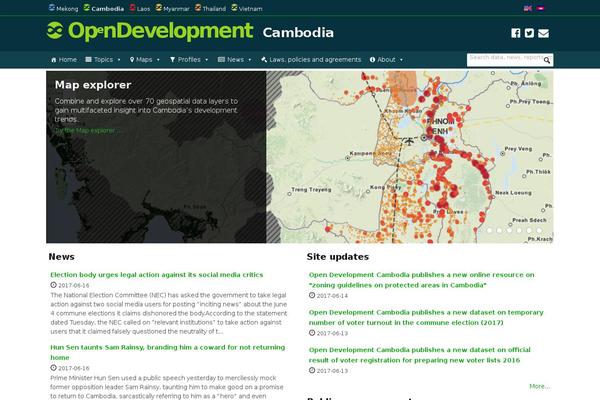This screenshot has width=600, height=400.
Task: Switch to English via UK flag
Action: (528, 8)
